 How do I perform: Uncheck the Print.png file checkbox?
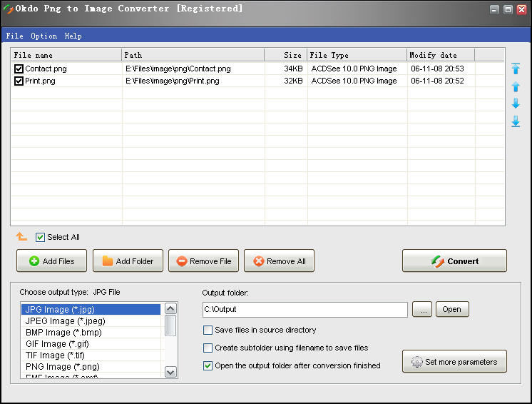pyautogui.click(x=19, y=81)
